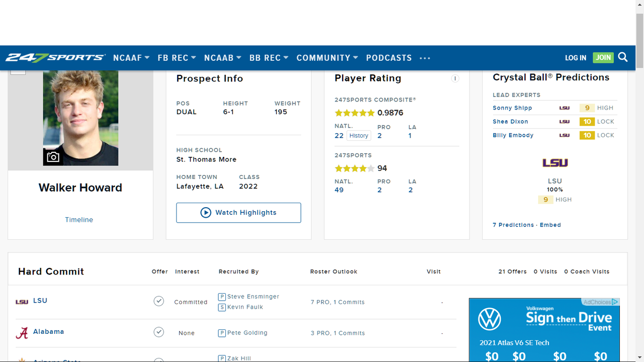The image size is (644, 362).
Task: Open Walker Howard's profile photo
Action: coord(80,118)
